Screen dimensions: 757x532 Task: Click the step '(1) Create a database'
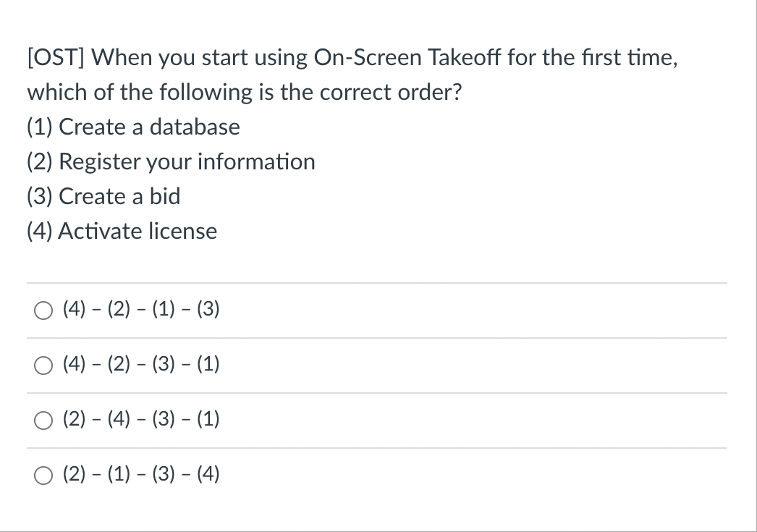click(133, 127)
